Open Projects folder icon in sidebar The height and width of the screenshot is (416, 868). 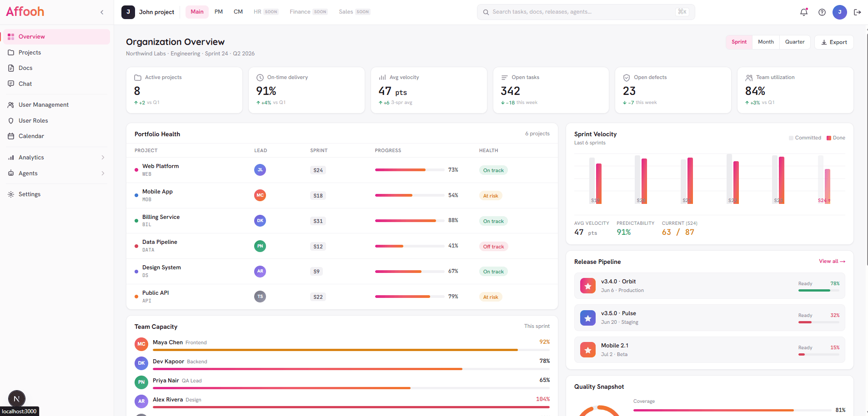coord(11,53)
